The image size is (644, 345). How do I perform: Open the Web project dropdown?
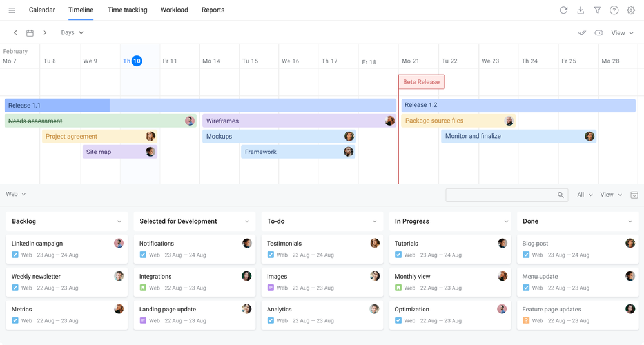(15, 194)
